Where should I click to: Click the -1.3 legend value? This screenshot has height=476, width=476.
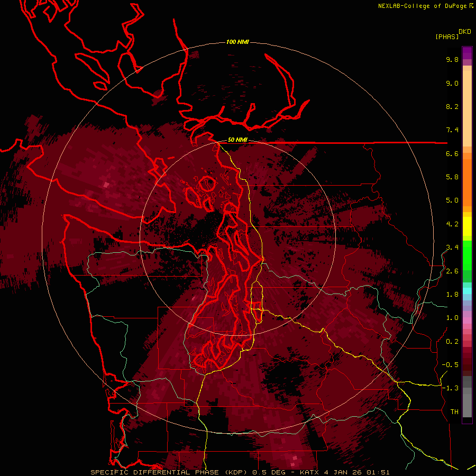(x=450, y=388)
